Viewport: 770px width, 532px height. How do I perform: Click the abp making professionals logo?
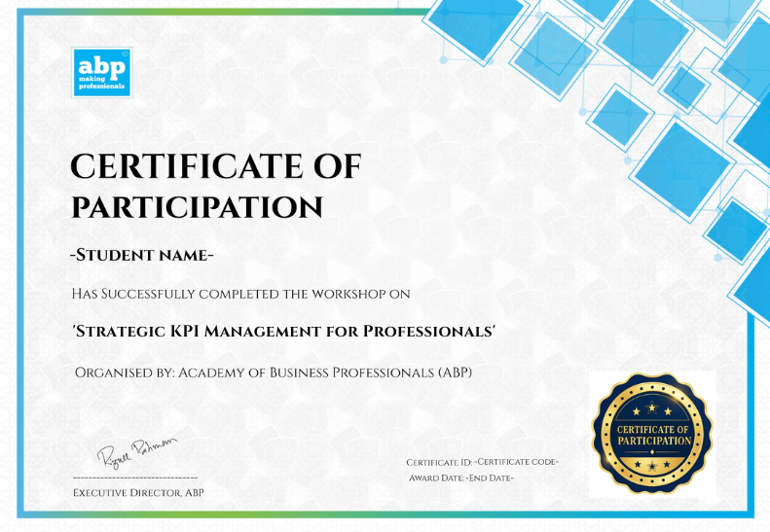(x=102, y=72)
